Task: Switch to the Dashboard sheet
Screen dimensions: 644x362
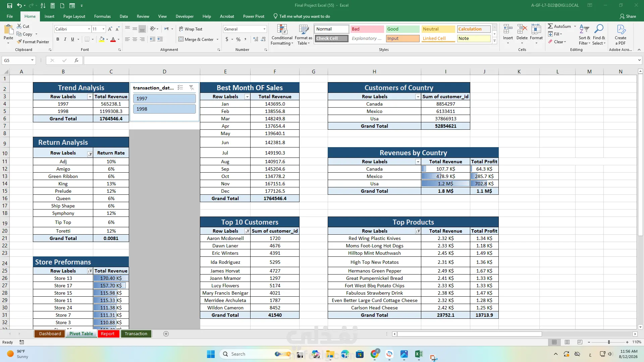Action: [x=50, y=334]
